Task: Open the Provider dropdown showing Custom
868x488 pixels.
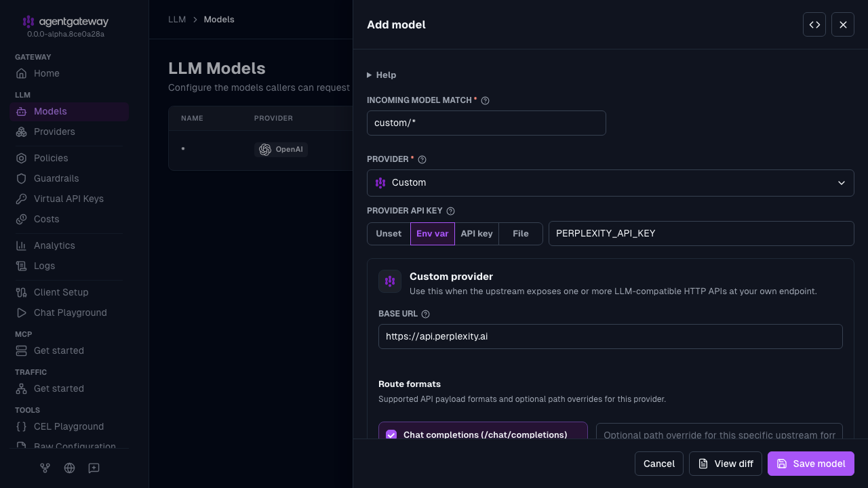Action: coord(610,183)
